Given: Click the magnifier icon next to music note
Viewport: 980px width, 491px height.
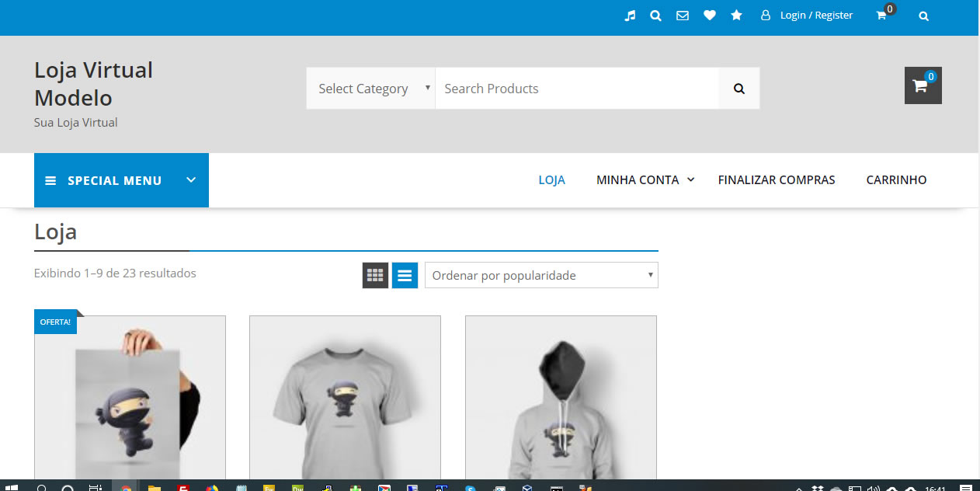Looking at the screenshot, I should [656, 16].
